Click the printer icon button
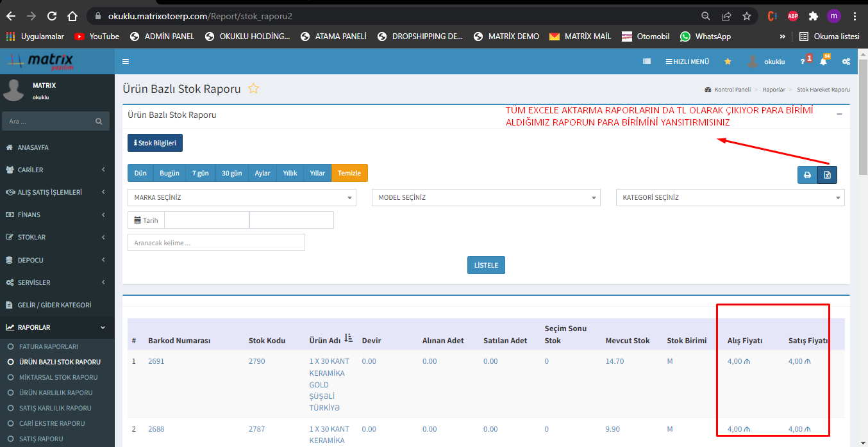 click(807, 175)
